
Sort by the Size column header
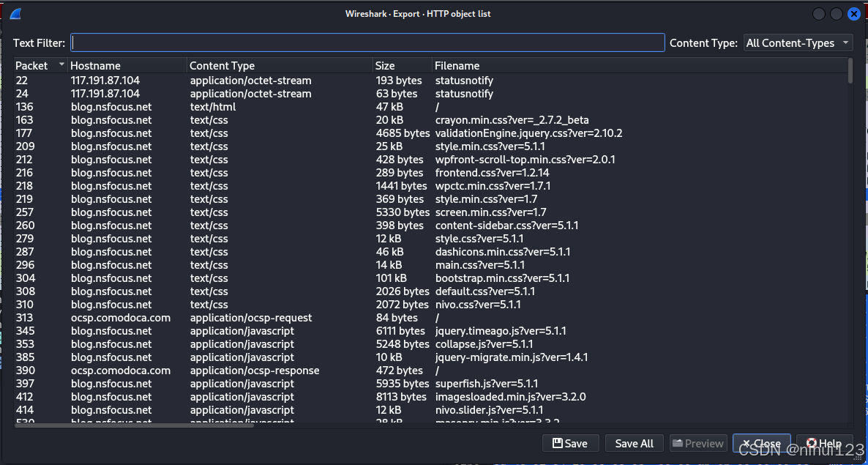pos(403,65)
